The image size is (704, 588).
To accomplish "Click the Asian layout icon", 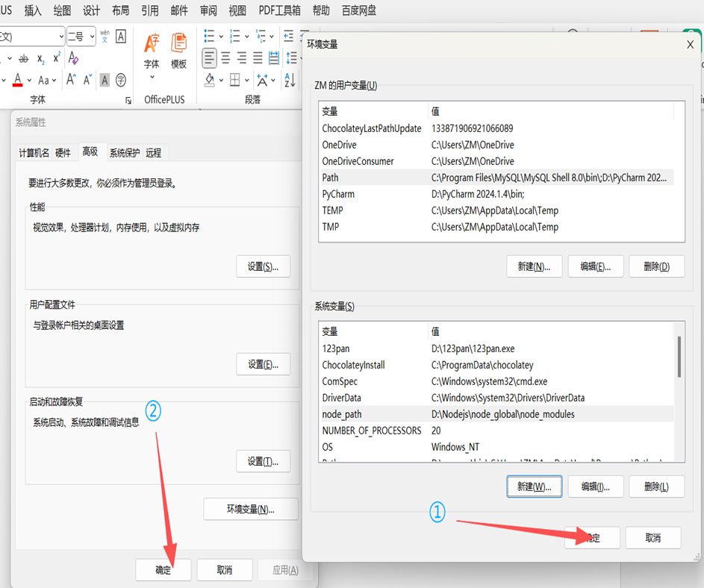I will (262, 80).
